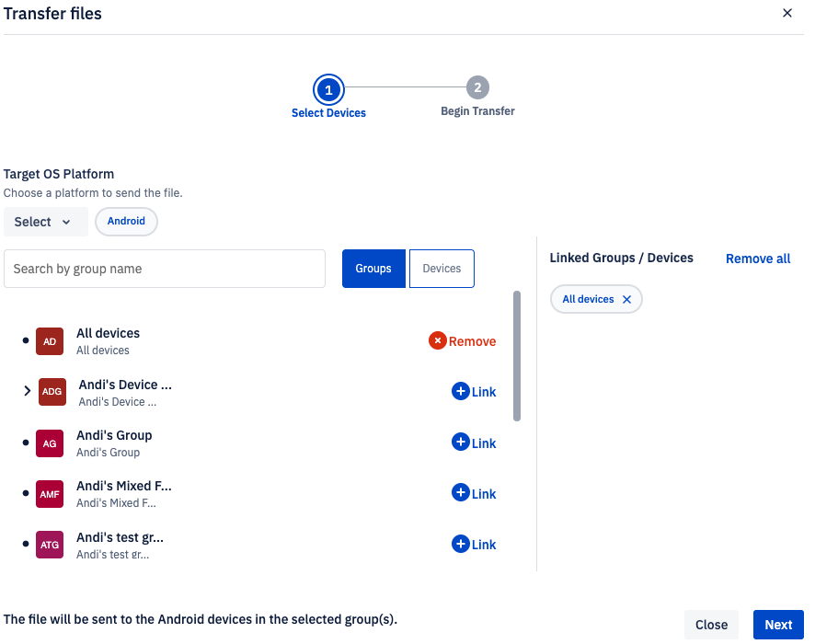The height and width of the screenshot is (644, 815).
Task: Open the Select platform dropdown
Action: point(45,222)
